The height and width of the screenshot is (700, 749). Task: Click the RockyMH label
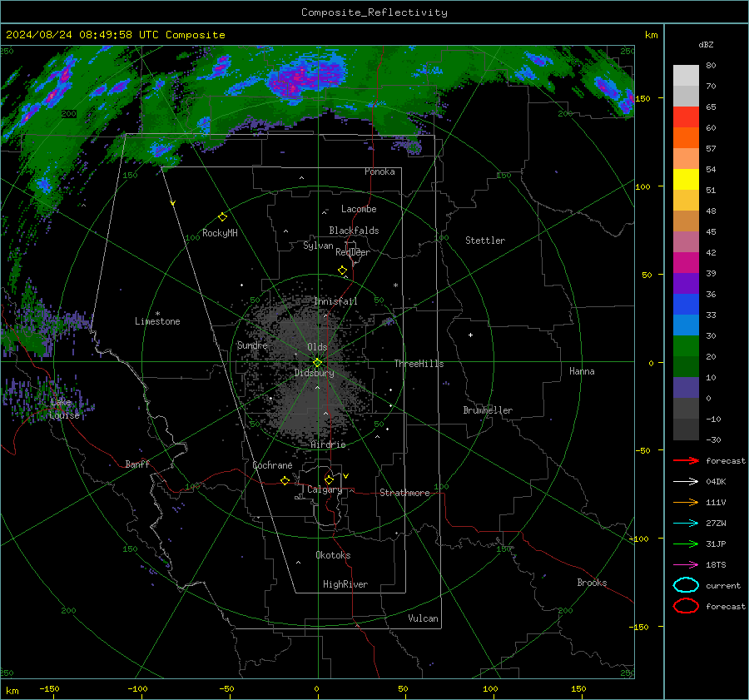(220, 233)
